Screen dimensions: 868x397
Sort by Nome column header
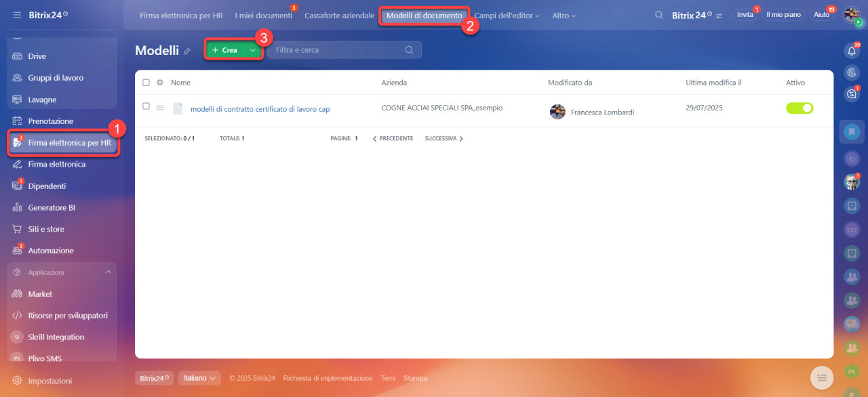(x=180, y=83)
